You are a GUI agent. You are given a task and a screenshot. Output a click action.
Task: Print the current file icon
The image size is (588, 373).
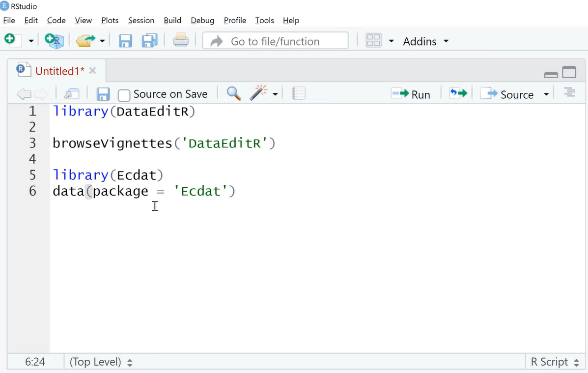click(x=181, y=40)
